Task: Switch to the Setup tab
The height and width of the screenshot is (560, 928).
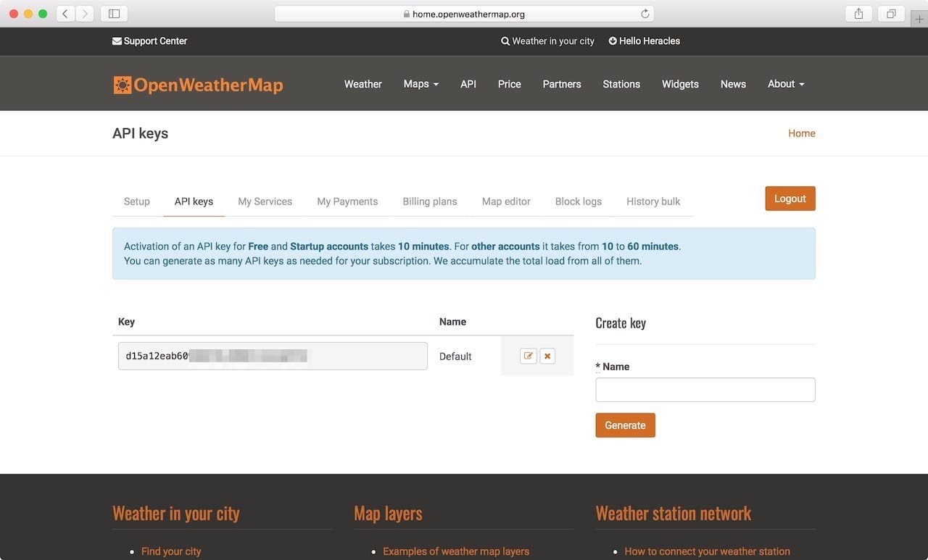Action: pos(136,201)
